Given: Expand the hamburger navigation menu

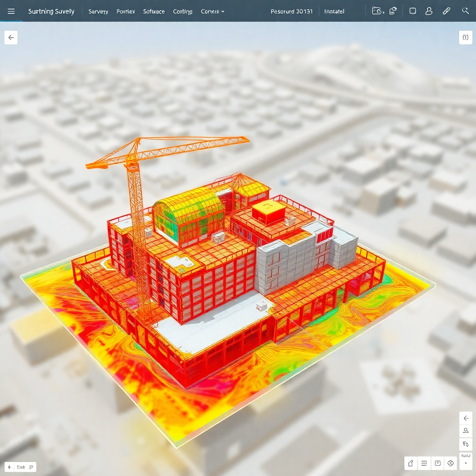Looking at the screenshot, I should [x=11, y=11].
